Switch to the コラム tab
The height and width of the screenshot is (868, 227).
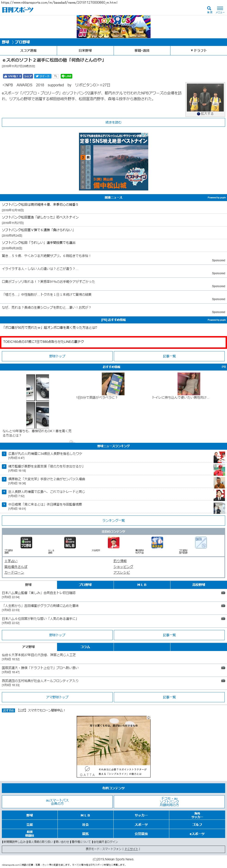(x=85, y=647)
